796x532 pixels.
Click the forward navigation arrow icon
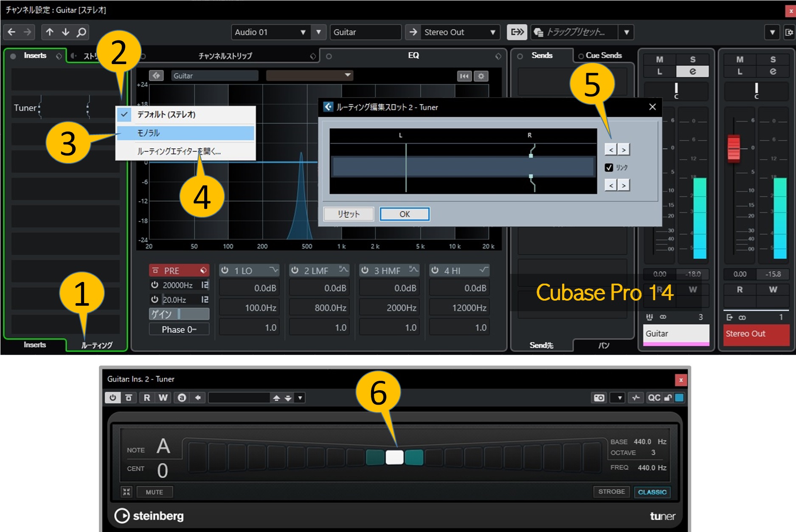pos(28,32)
